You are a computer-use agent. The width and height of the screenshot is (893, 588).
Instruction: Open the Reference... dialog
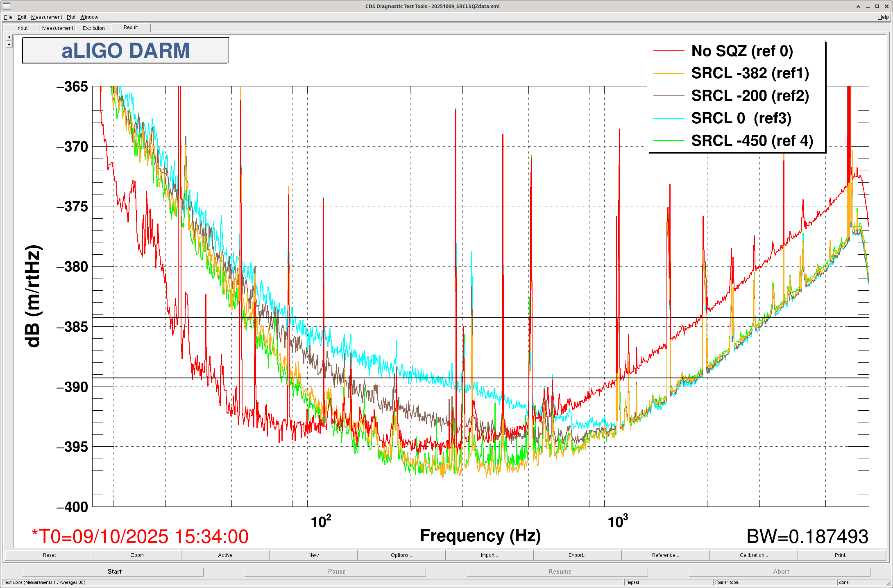click(665, 555)
